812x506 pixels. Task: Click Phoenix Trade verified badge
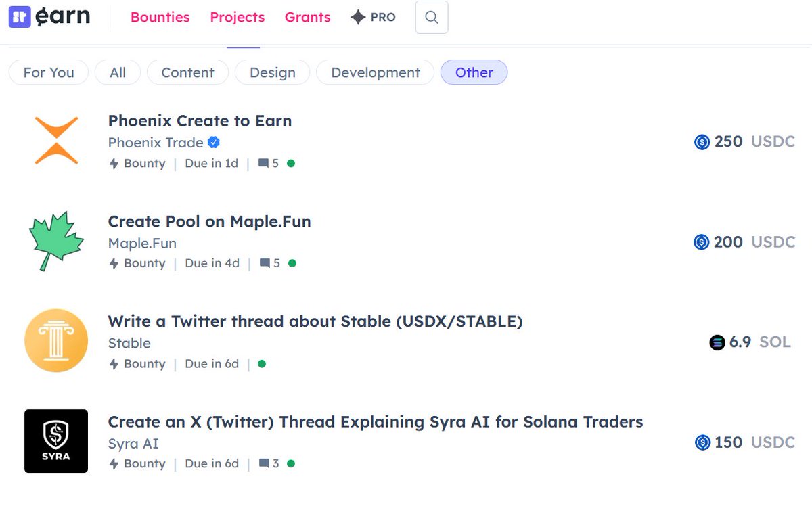[x=213, y=143]
